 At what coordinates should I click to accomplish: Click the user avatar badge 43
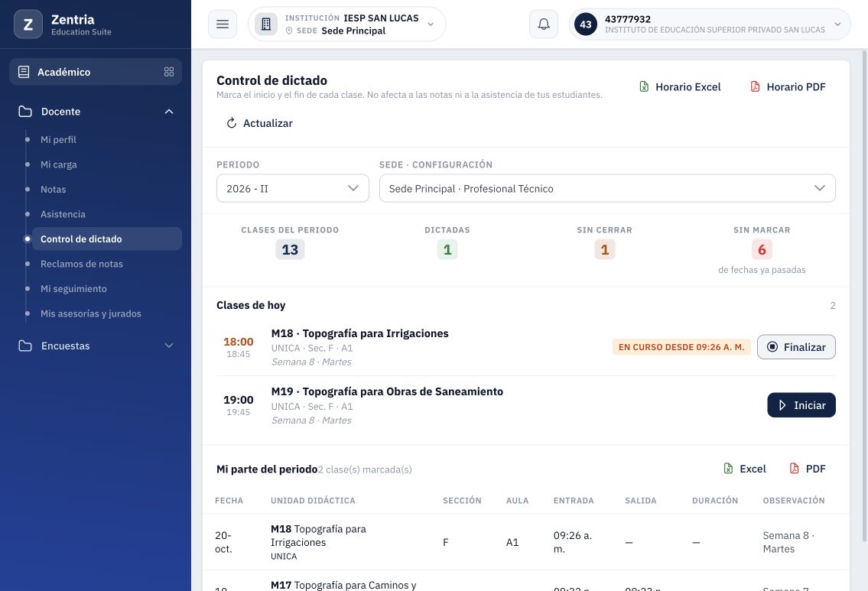(586, 24)
